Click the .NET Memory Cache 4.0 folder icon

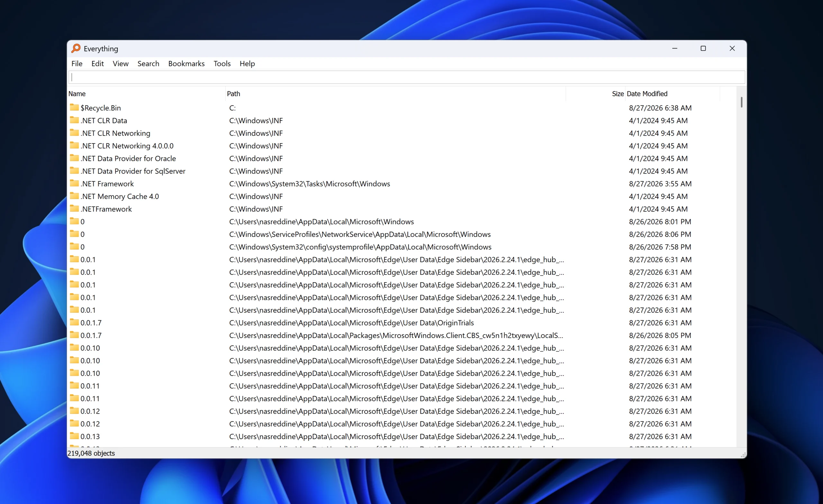[x=74, y=196]
